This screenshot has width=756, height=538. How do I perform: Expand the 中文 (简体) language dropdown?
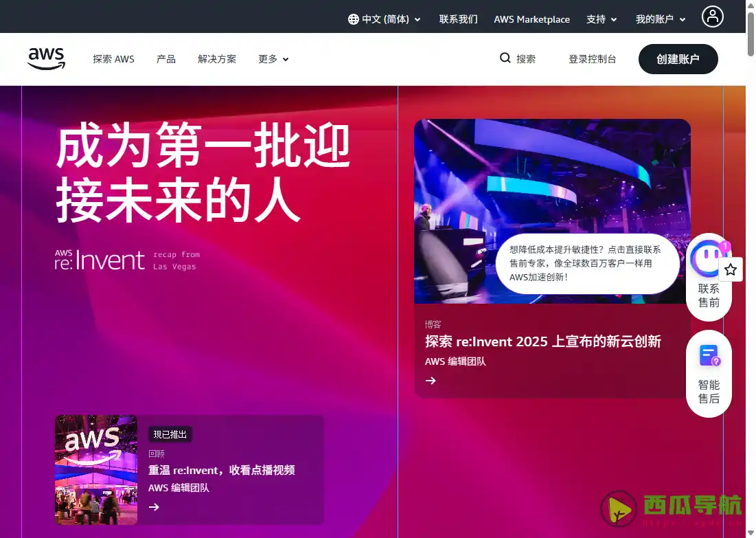(x=385, y=19)
